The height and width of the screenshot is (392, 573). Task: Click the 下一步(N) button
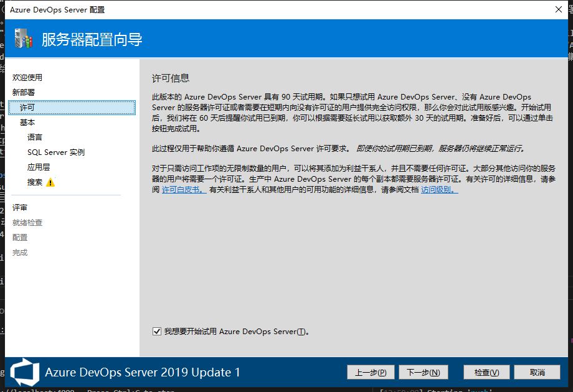click(x=423, y=372)
